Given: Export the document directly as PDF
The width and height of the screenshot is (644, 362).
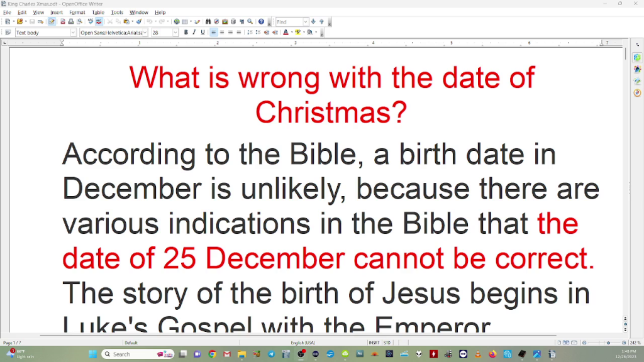Looking at the screenshot, I should [63, 21].
